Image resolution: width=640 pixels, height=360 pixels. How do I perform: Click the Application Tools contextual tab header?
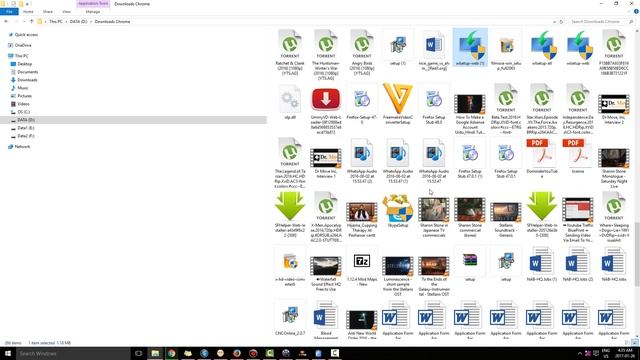93,3
